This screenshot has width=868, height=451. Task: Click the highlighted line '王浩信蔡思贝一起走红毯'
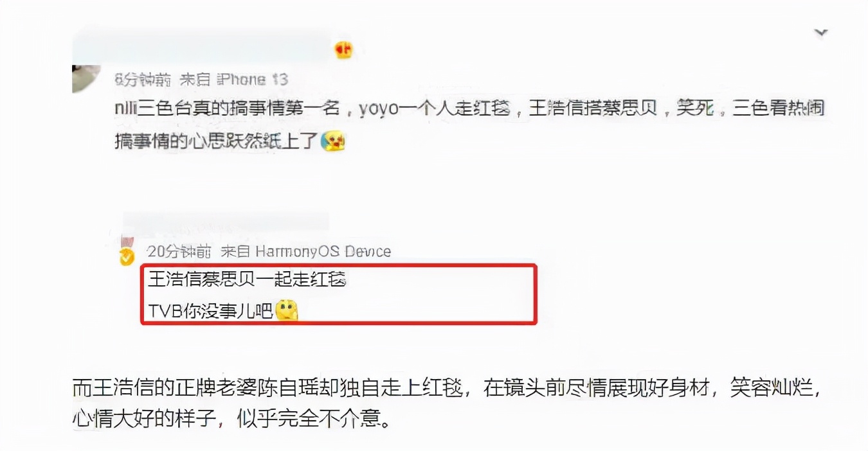(x=248, y=281)
